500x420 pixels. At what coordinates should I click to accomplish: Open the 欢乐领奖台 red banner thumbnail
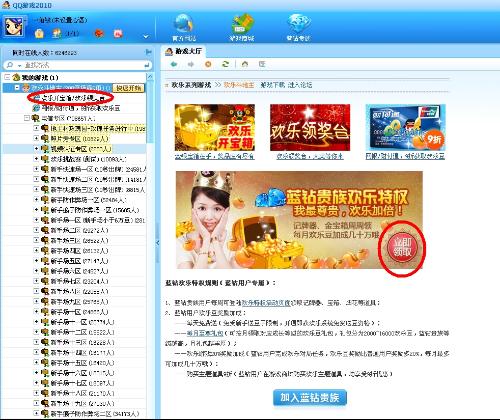310,127
